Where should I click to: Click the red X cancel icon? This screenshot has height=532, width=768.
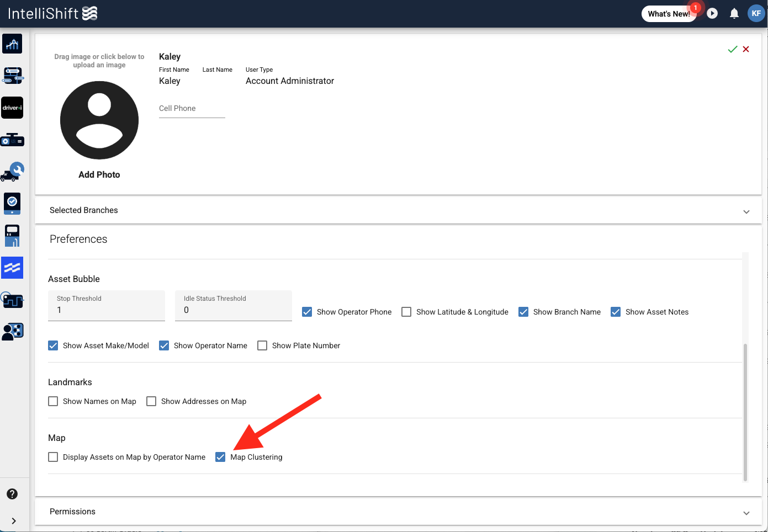click(x=746, y=49)
